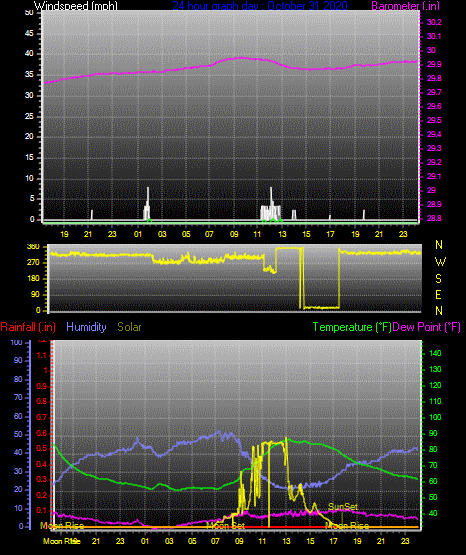466x555 pixels.
Task: Click the Rainfall (.in) legend label
Action: (x=28, y=327)
